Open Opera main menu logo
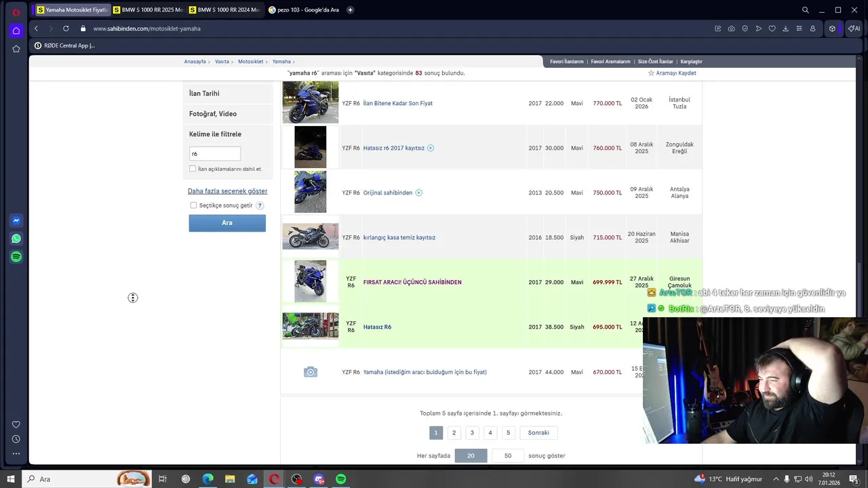 tap(16, 12)
